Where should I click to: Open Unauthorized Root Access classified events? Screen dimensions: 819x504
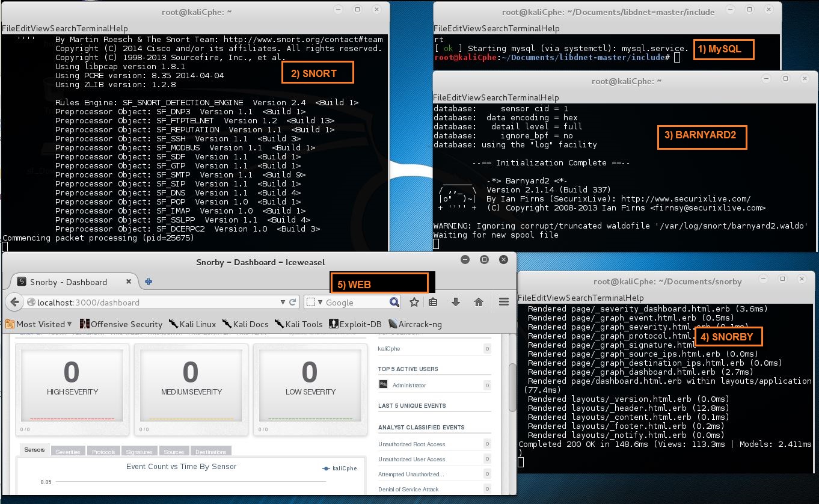[x=412, y=444]
